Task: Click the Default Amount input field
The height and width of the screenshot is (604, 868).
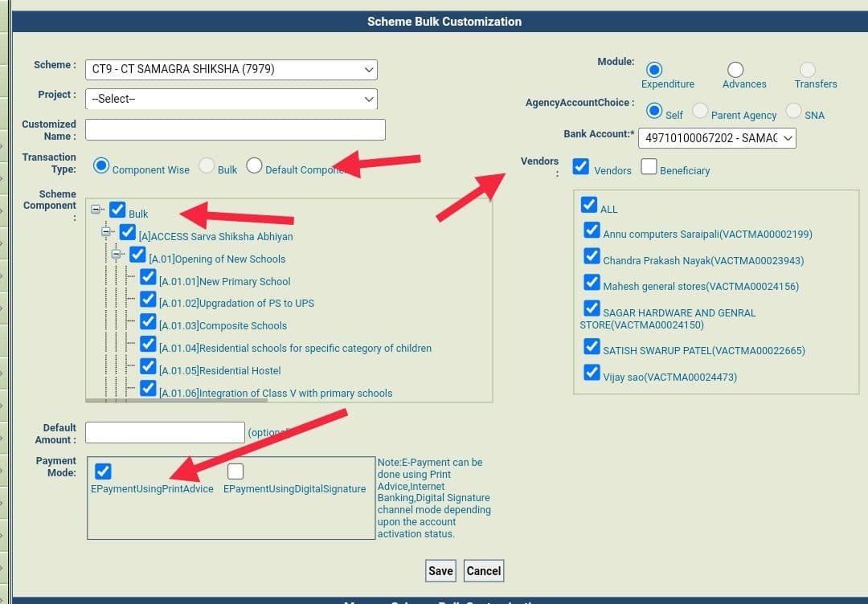Action: click(164, 432)
